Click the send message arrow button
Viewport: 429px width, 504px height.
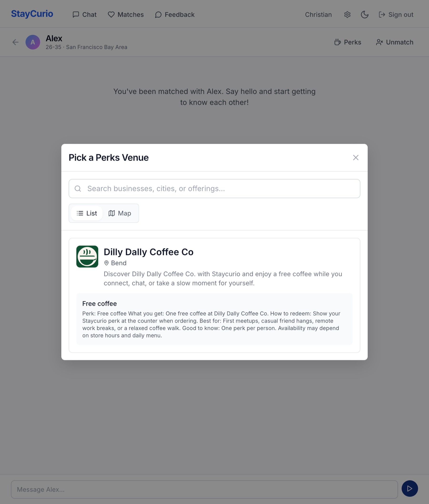[x=409, y=488]
